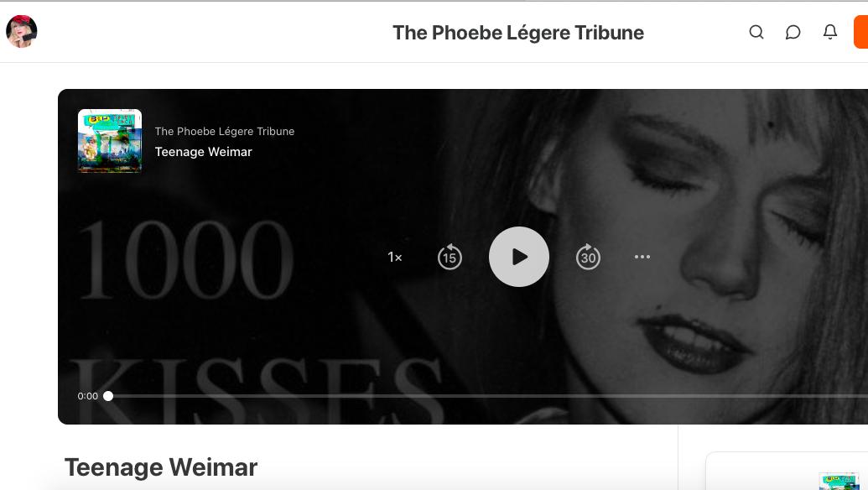Seek to the middle of progress bar

pyautogui.click(x=488, y=396)
